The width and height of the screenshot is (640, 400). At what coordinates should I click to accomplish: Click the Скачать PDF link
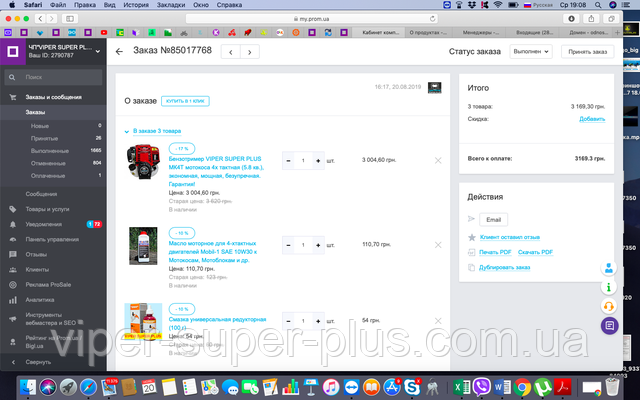tap(535, 252)
